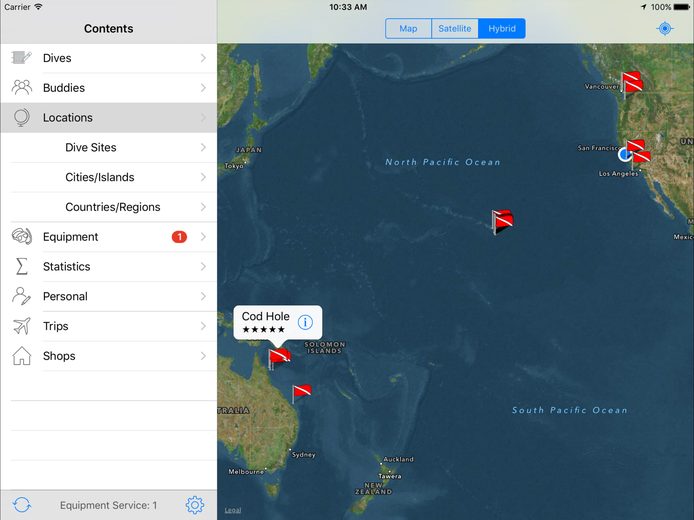Tap the Solomon Islands label
The height and width of the screenshot is (520, 694).
324,347
